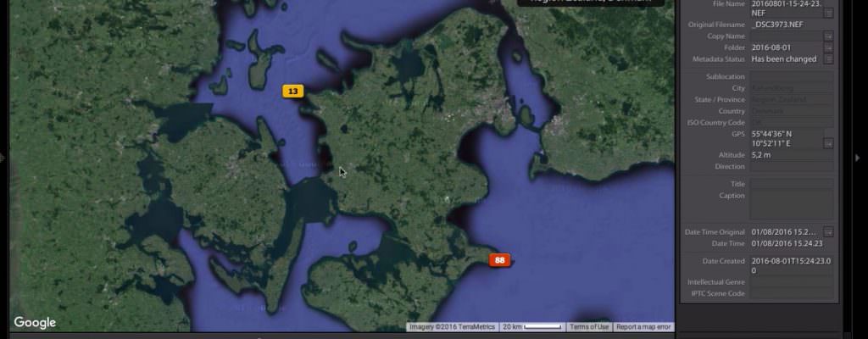Collapse the left panel with edge arrow
This screenshot has height=339, width=868.
coord(4,158)
